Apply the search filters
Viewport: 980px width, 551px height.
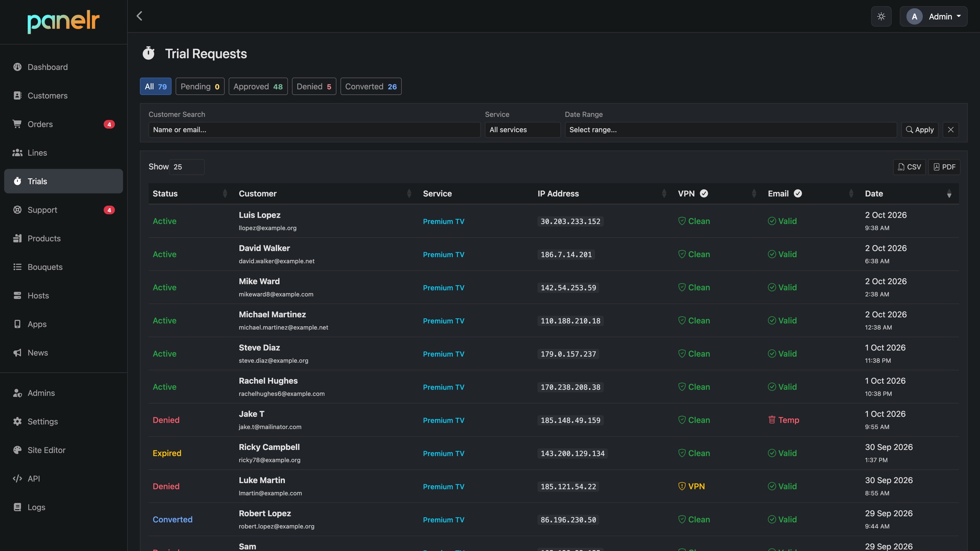point(920,130)
